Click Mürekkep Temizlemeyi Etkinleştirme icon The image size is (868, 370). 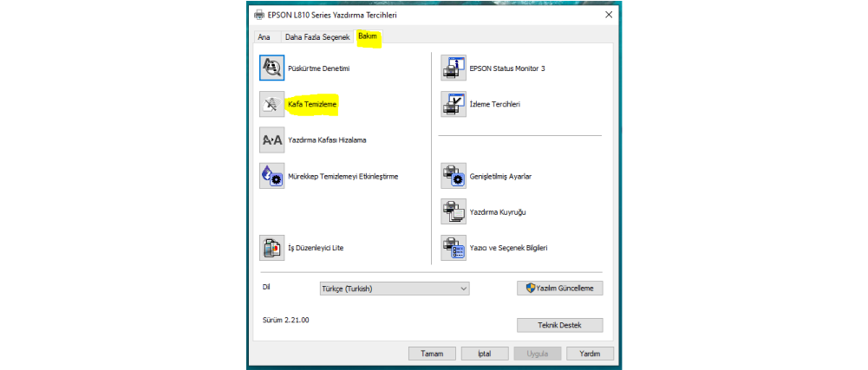(272, 176)
